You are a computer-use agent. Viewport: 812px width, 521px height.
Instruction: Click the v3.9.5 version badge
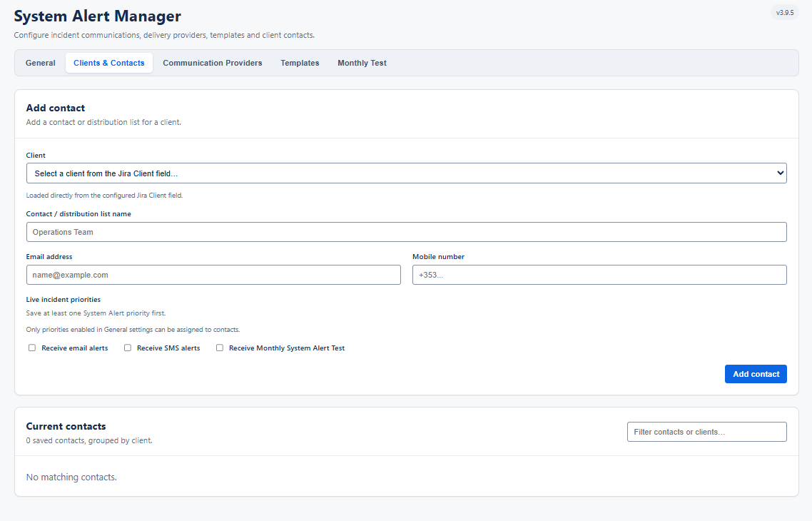coord(785,12)
